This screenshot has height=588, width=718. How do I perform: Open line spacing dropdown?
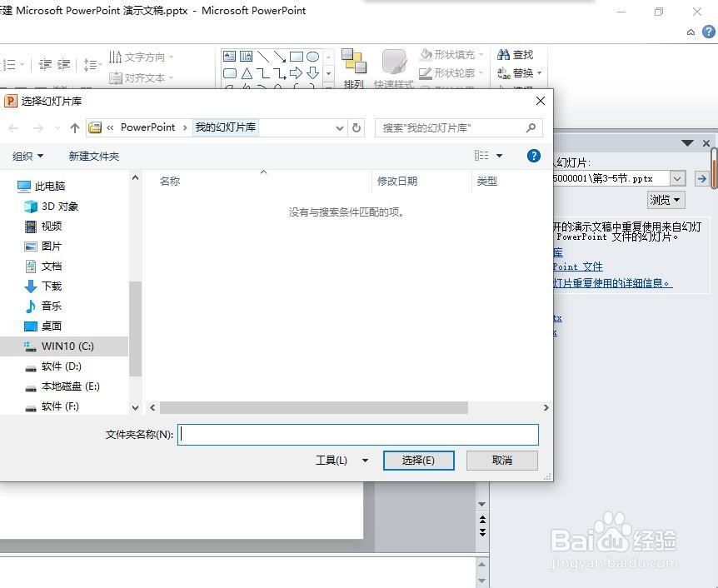click(x=92, y=65)
